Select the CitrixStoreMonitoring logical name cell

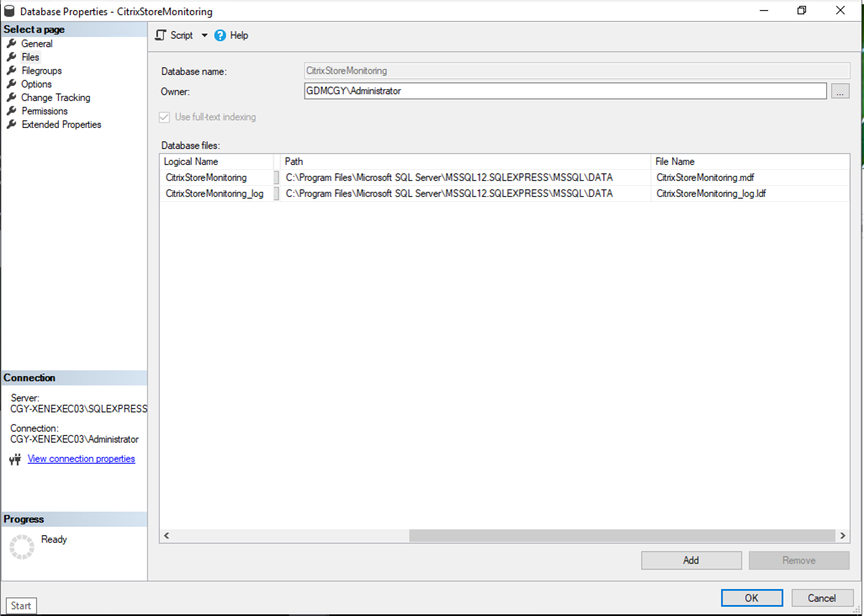pos(217,178)
